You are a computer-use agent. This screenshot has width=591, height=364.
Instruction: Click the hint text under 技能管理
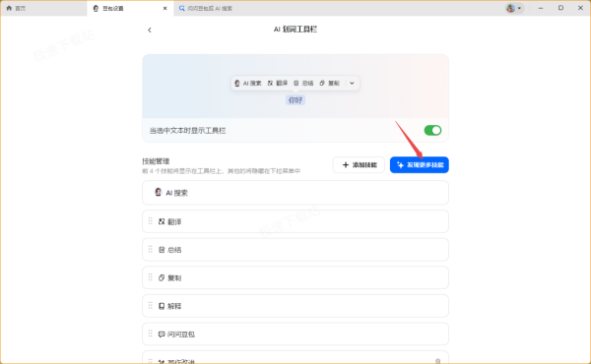pos(222,171)
